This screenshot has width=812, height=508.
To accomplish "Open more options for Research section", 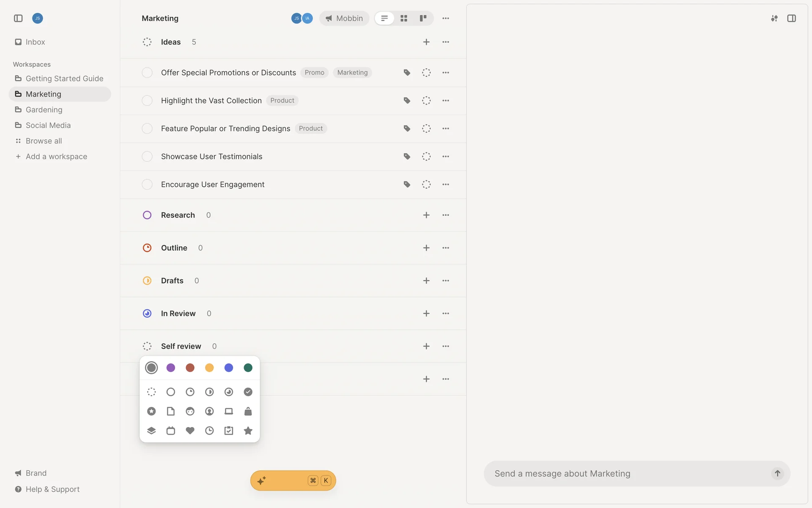I will pos(446,215).
